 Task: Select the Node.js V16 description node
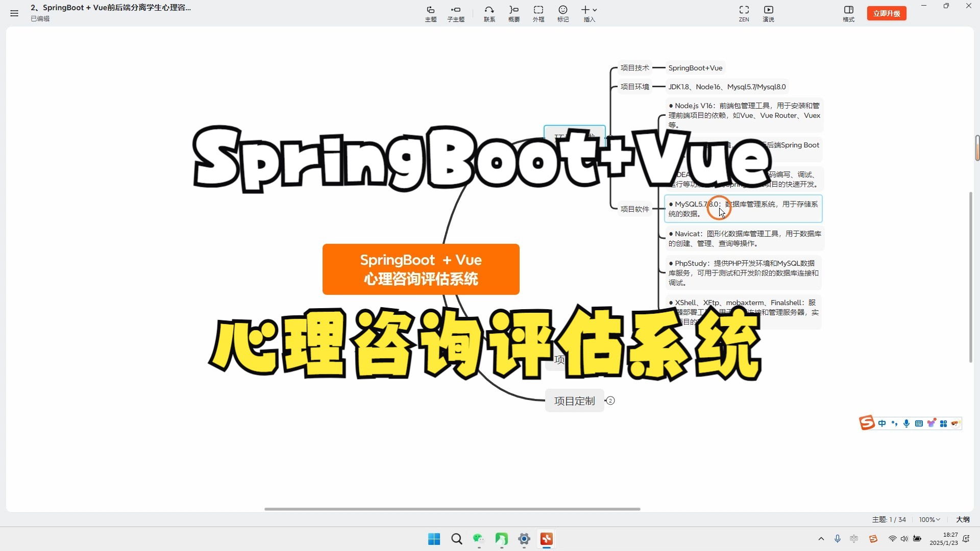[744, 115]
